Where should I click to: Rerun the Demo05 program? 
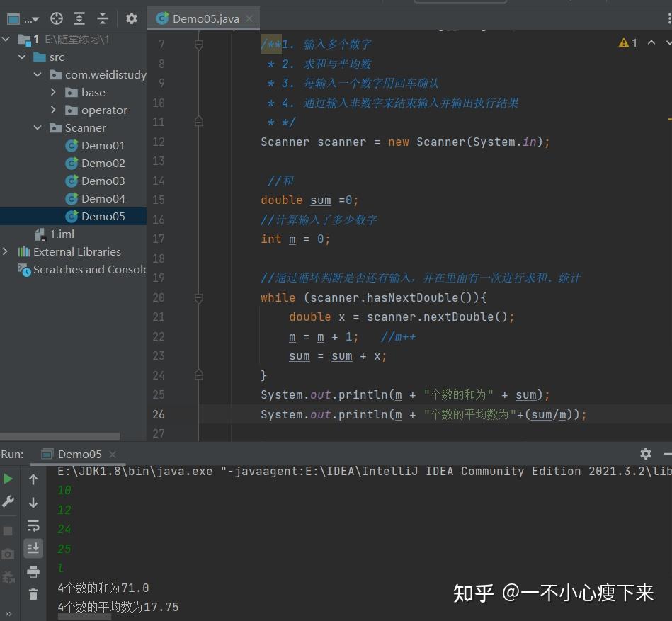(8, 479)
